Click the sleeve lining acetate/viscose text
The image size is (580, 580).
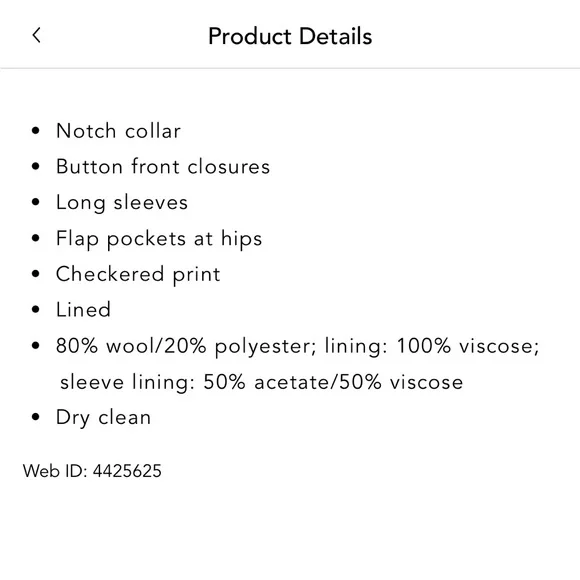click(261, 382)
